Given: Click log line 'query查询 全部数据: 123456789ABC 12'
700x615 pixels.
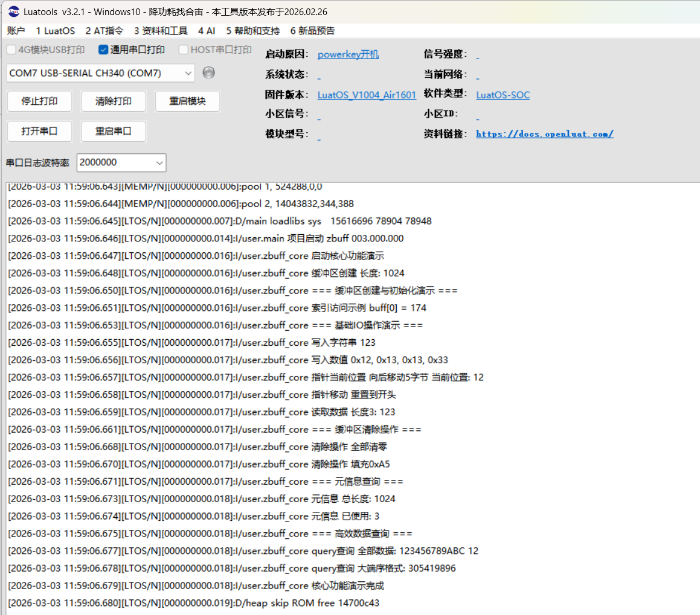Looking at the screenshot, I should (243, 552).
